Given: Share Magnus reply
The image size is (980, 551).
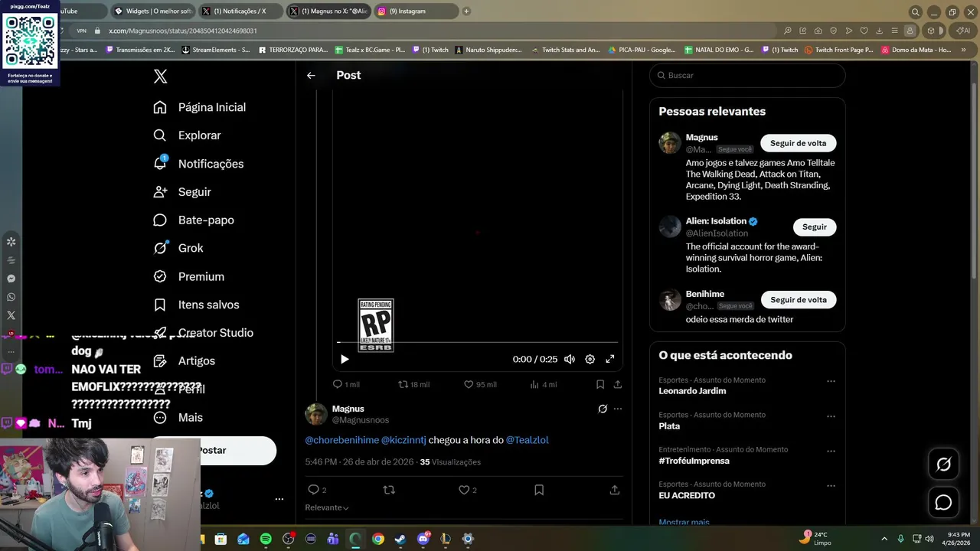Looking at the screenshot, I should (x=614, y=490).
